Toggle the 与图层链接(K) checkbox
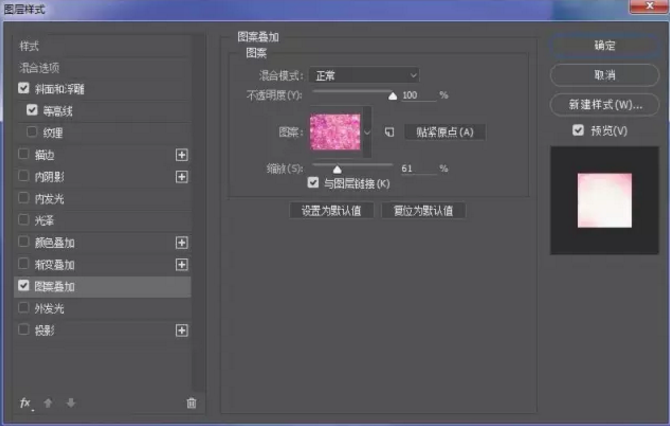Viewport: 670px width, 426px height. click(313, 183)
